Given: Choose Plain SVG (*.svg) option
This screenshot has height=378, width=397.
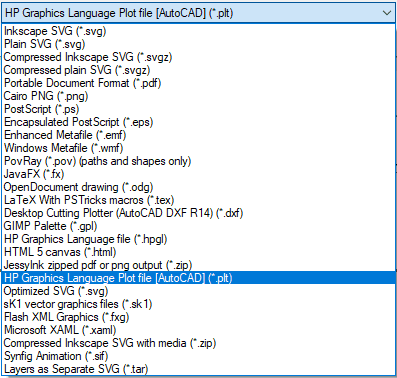Looking at the screenshot, I should [198, 44].
